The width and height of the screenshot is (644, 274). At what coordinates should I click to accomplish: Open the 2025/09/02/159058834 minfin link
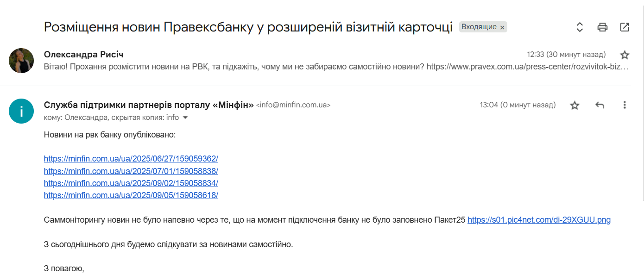click(131, 183)
